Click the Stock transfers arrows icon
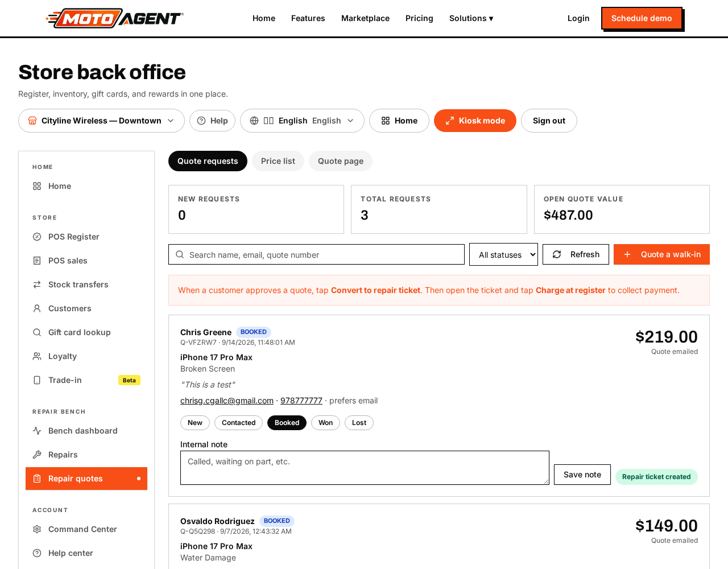 pyautogui.click(x=37, y=284)
